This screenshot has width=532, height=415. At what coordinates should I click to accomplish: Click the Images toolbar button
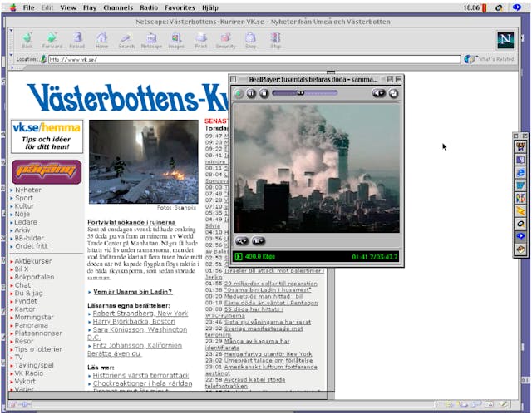176,41
